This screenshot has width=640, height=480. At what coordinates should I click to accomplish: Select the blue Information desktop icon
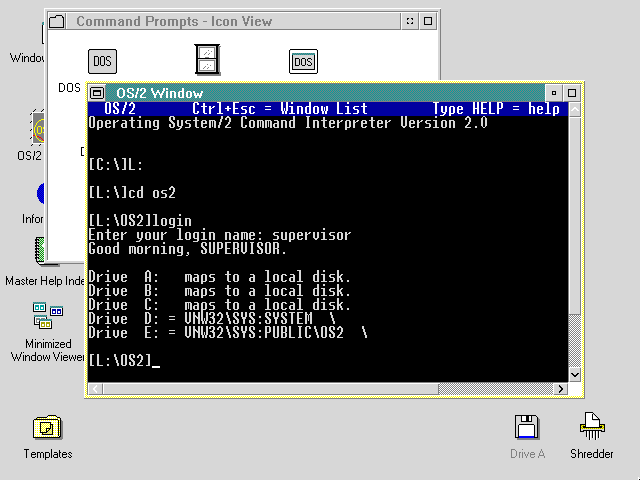(x=41, y=193)
